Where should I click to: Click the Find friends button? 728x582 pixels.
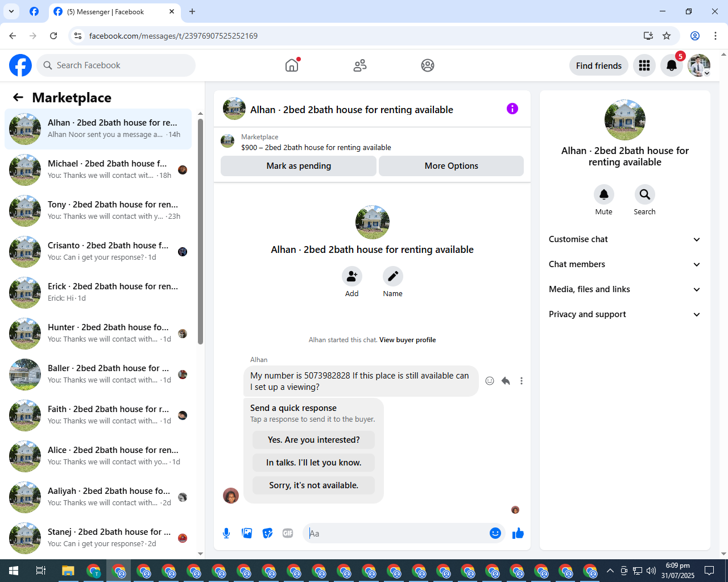coord(599,65)
